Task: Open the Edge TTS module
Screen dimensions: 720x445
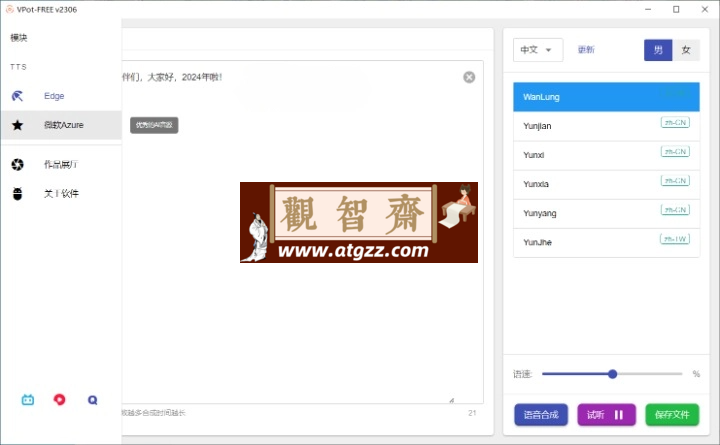Action: point(61,96)
